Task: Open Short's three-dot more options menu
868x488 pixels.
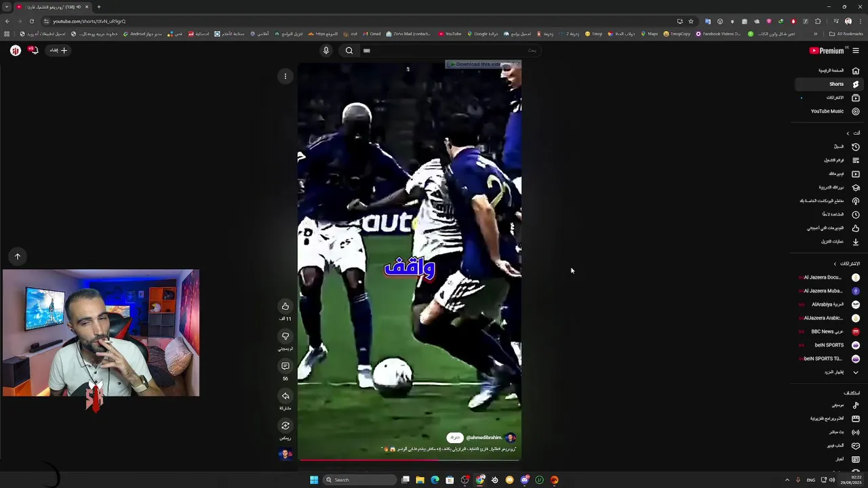Action: tap(285, 76)
